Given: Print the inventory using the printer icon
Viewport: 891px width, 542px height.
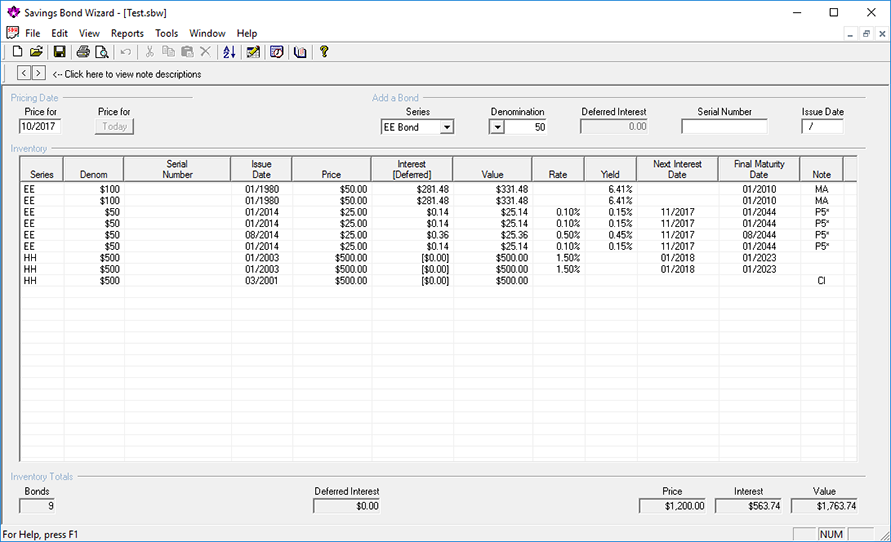Looking at the screenshot, I should [83, 52].
